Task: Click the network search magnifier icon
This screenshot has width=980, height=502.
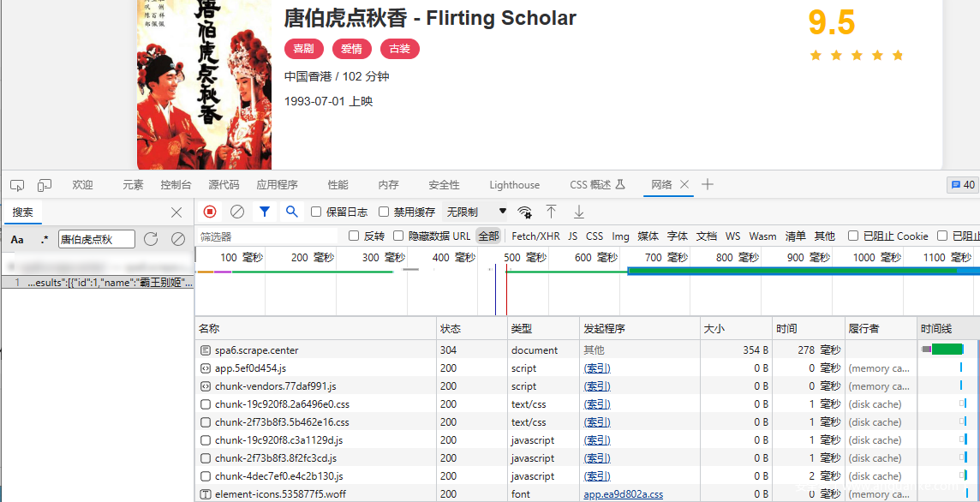Action: (292, 212)
